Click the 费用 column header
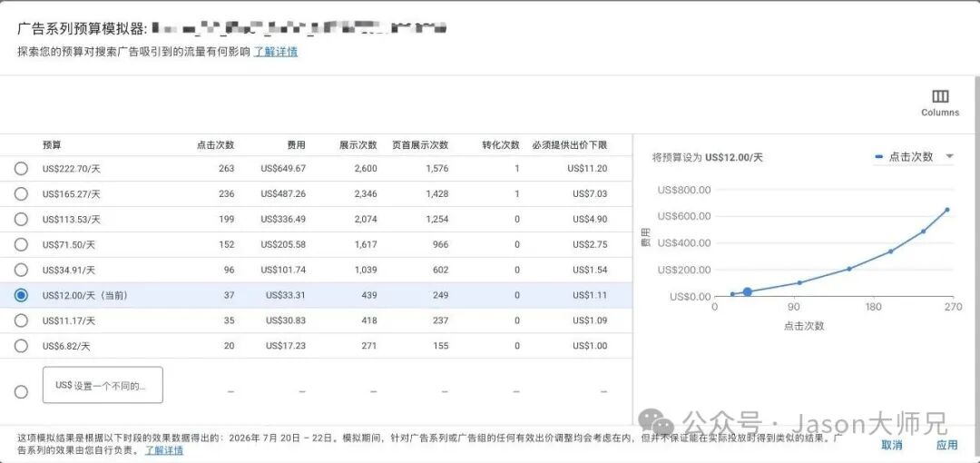The width and height of the screenshot is (980, 463). click(296, 145)
